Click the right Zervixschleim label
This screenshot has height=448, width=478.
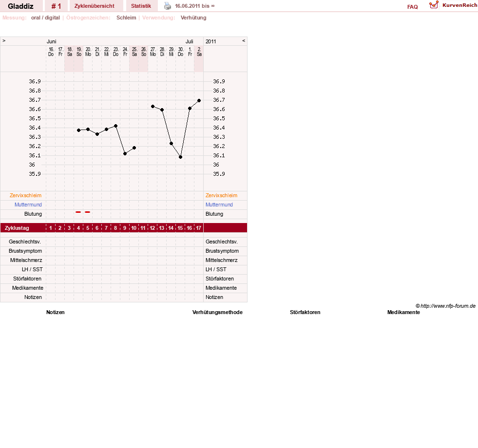tap(221, 195)
